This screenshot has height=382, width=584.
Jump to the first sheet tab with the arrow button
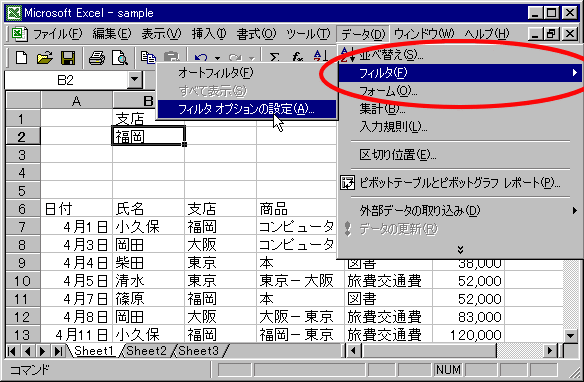[12, 351]
